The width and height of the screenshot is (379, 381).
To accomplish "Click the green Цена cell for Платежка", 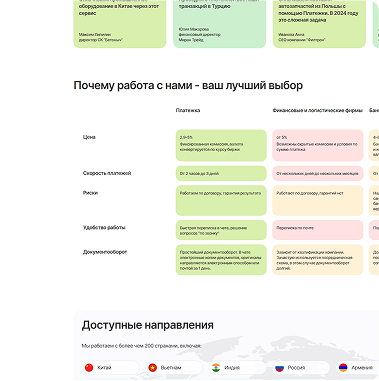I will (221, 145).
